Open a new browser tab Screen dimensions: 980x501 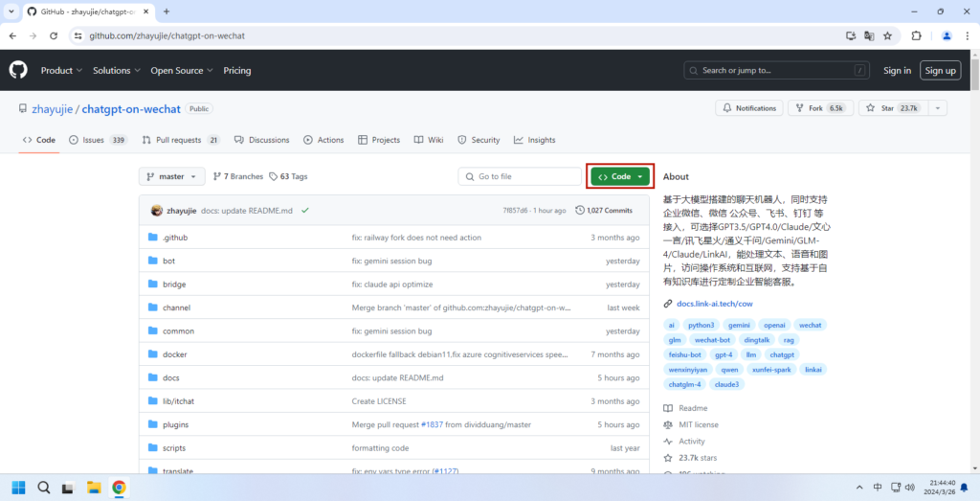167,11
